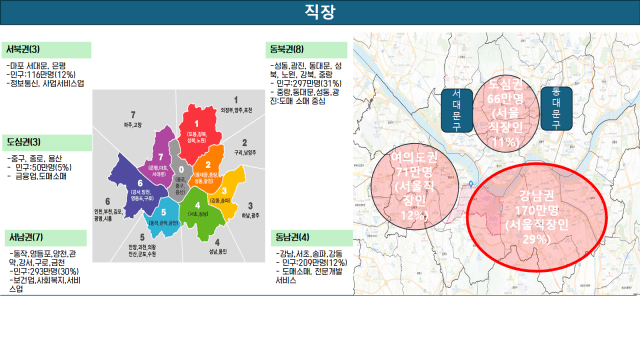Click the 동대문구 dark blue box

click(556, 108)
